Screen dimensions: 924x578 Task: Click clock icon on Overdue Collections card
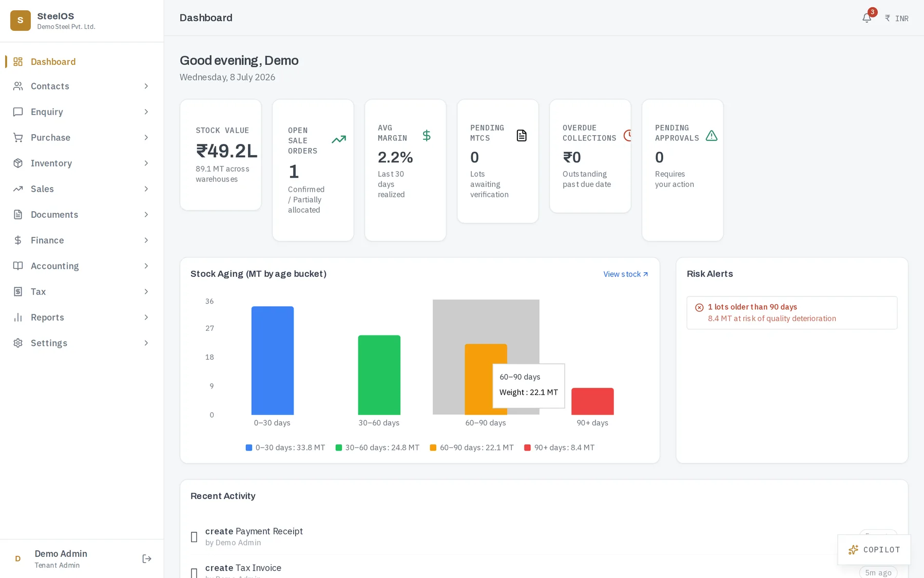click(627, 136)
